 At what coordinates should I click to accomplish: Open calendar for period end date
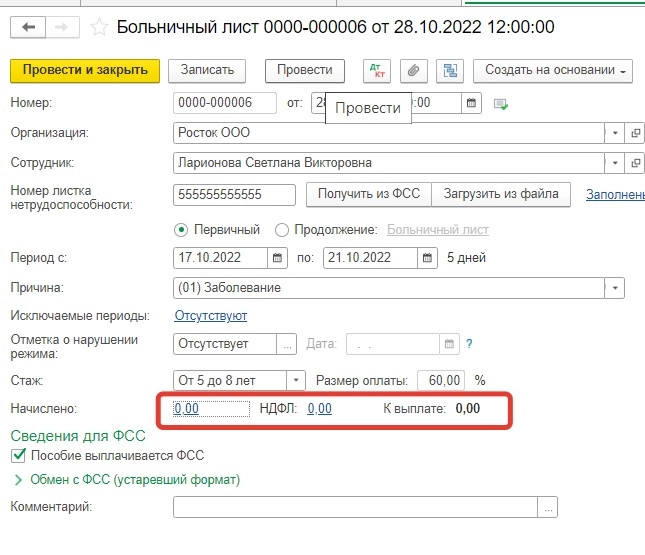[x=427, y=258]
